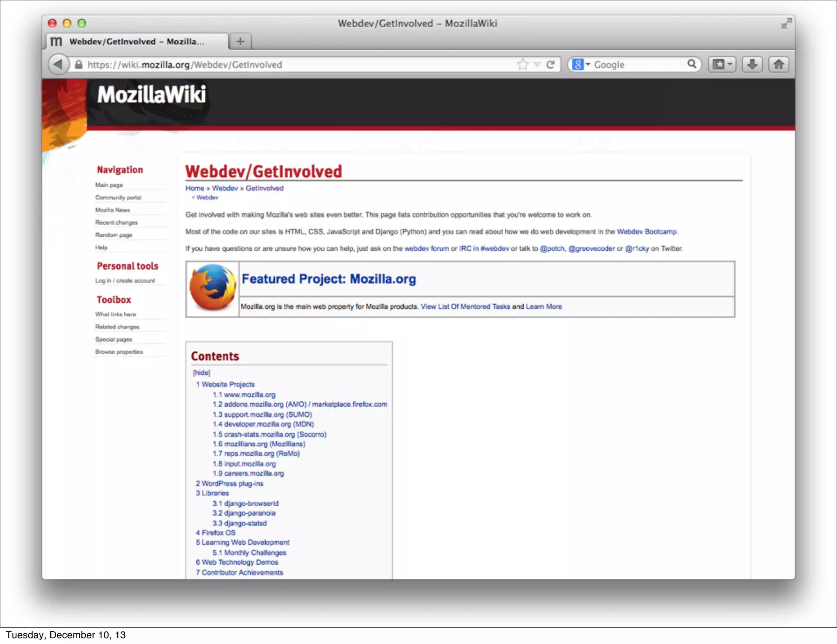
Task: Go to the browser home icon
Action: [779, 65]
